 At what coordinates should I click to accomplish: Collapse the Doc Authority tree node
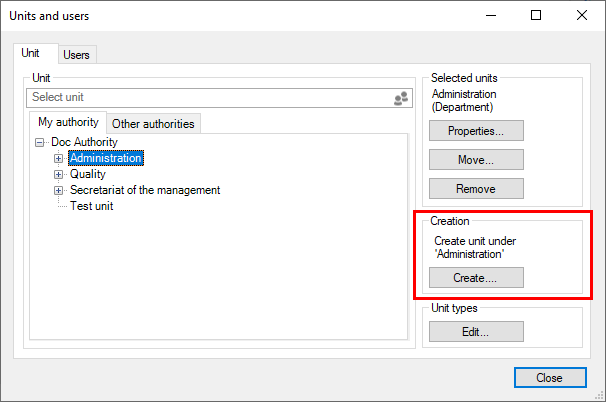point(40,143)
